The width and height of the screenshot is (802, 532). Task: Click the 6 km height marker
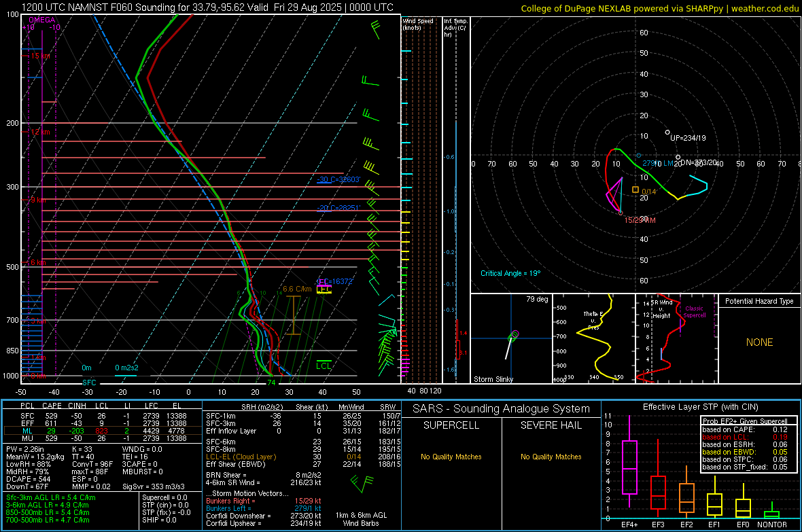[38, 262]
